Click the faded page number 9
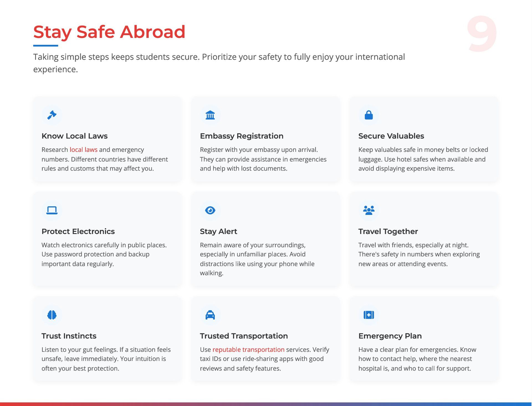532x406 pixels. tap(482, 33)
